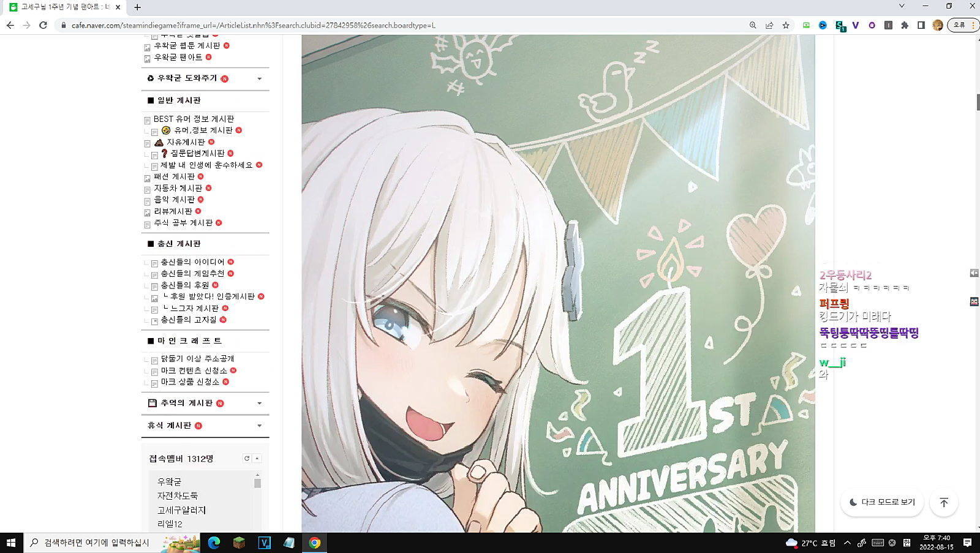Click the 접속멤버 list scrollbar thumb
Screen dimensions: 980x553
[x=257, y=483]
